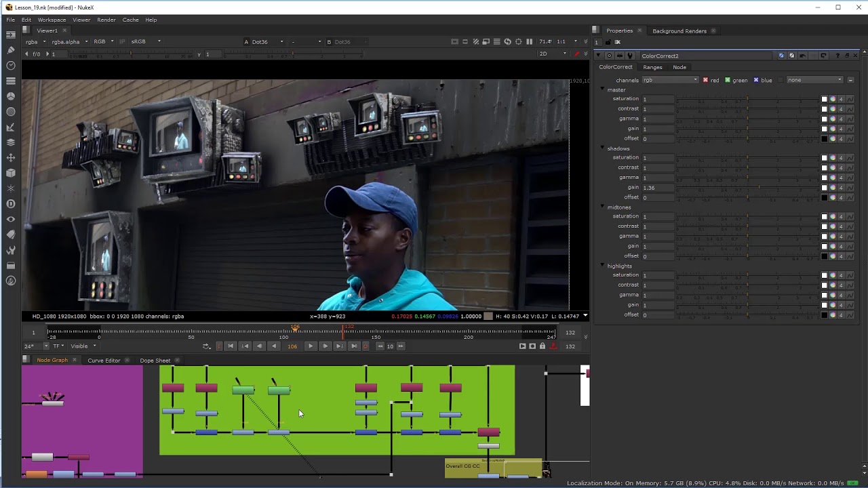This screenshot has width=868, height=488.
Task: Toggle the red out-point O button
Action: pos(366,346)
